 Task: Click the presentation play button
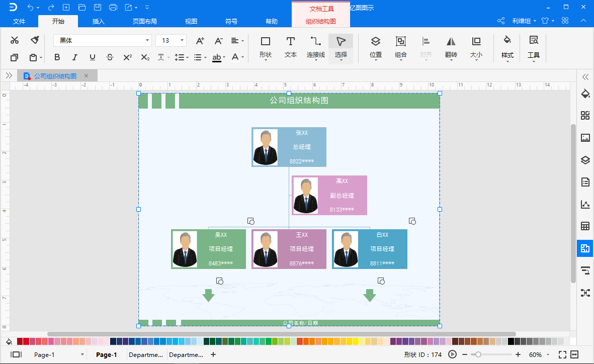click(x=452, y=354)
